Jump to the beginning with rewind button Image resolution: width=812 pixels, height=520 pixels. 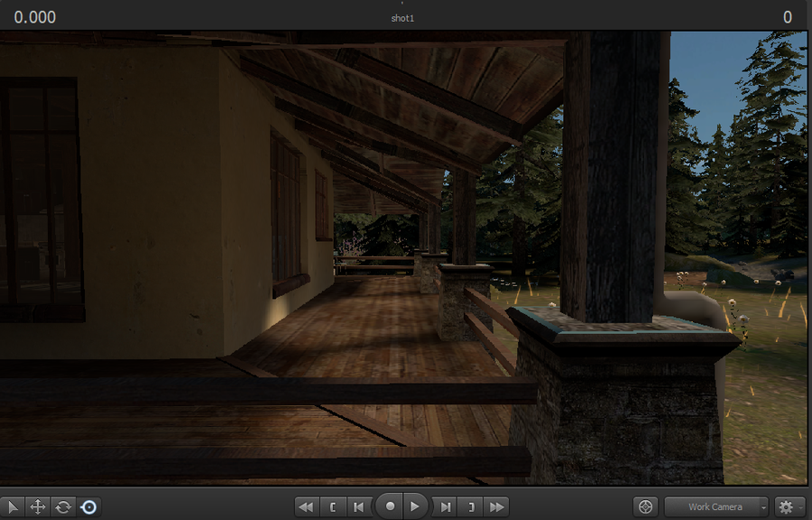click(x=306, y=506)
